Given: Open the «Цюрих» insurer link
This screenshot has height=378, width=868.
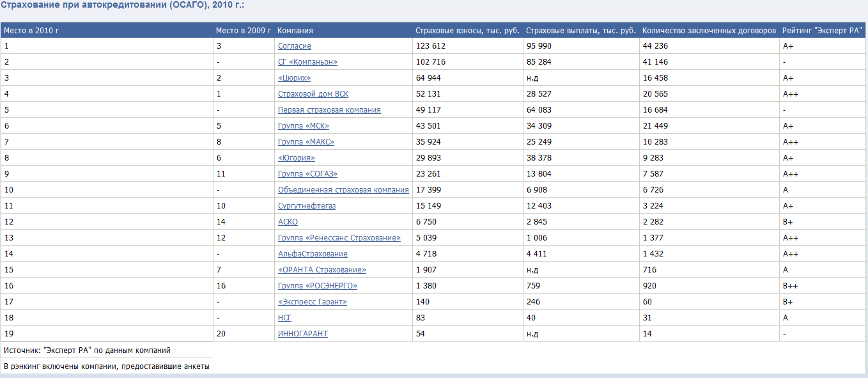Looking at the screenshot, I should point(294,78).
